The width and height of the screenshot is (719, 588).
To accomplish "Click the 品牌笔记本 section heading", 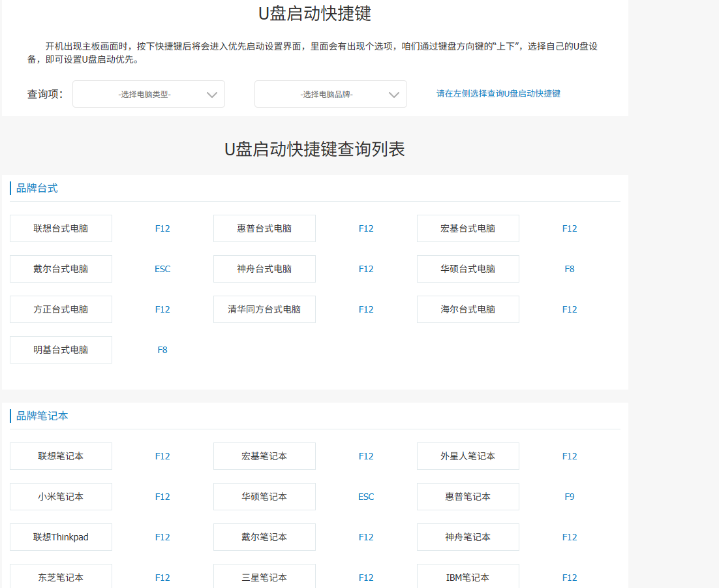I will [x=42, y=416].
